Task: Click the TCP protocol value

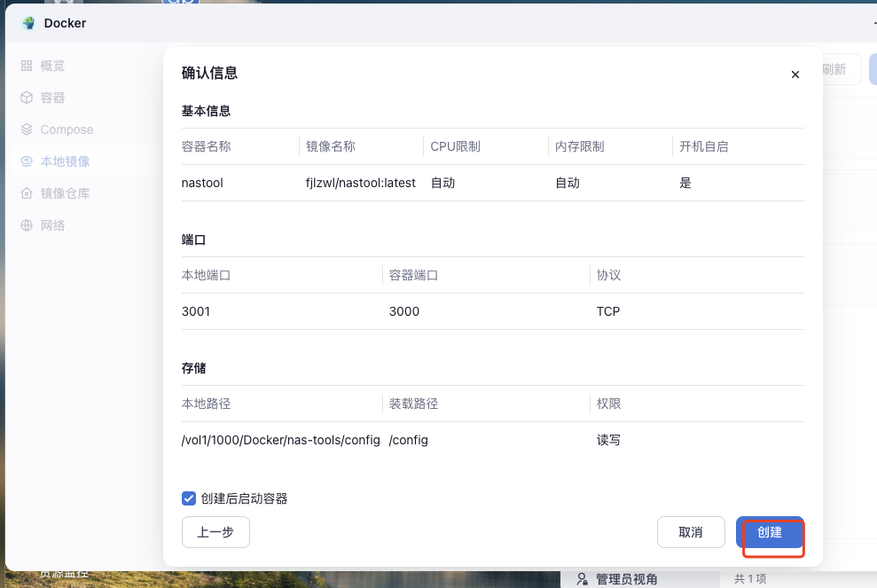Action: [x=608, y=311]
